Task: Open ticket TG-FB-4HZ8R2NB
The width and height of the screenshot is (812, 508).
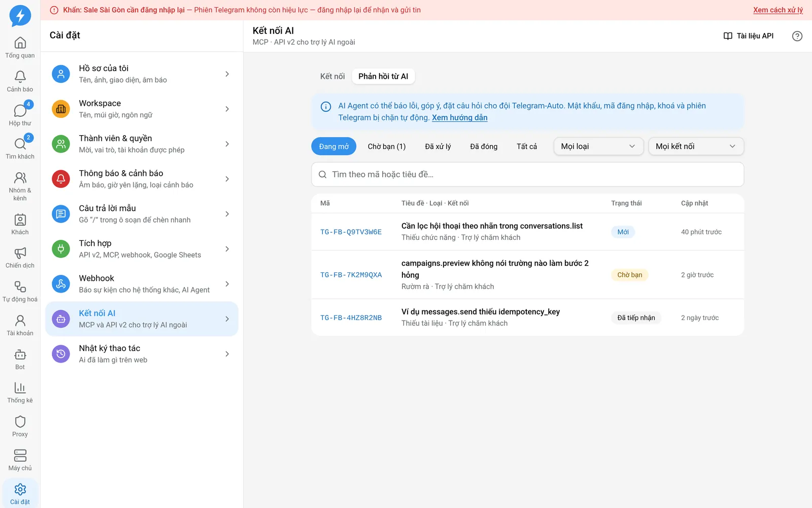Action: (x=528, y=317)
